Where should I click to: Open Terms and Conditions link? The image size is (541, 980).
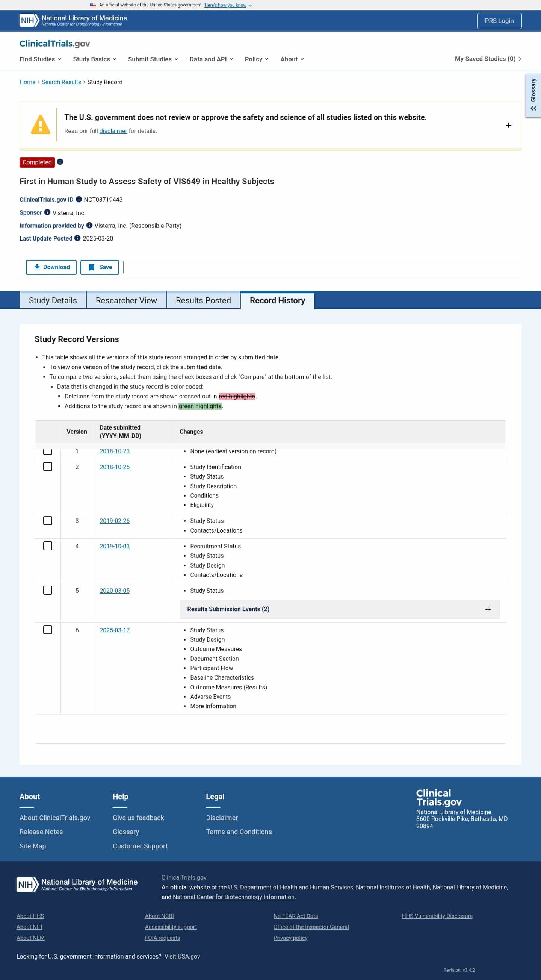click(239, 832)
